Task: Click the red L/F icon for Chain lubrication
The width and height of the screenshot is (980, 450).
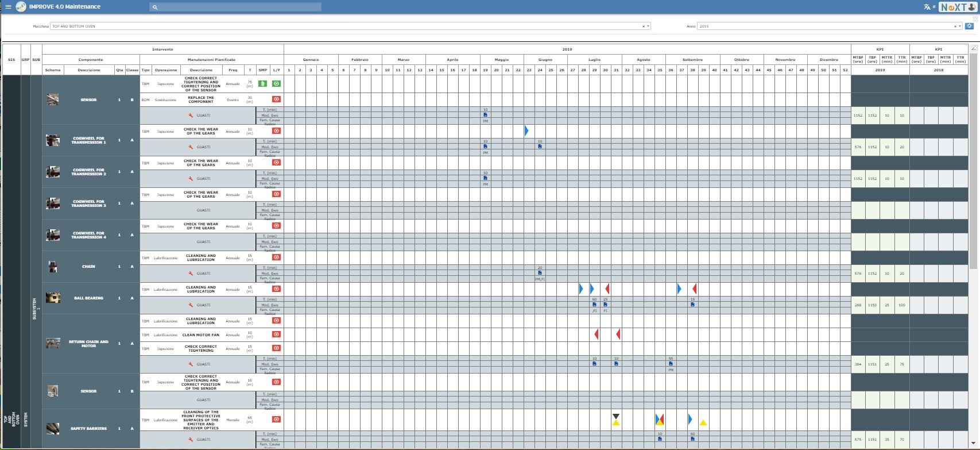Action: [x=276, y=257]
